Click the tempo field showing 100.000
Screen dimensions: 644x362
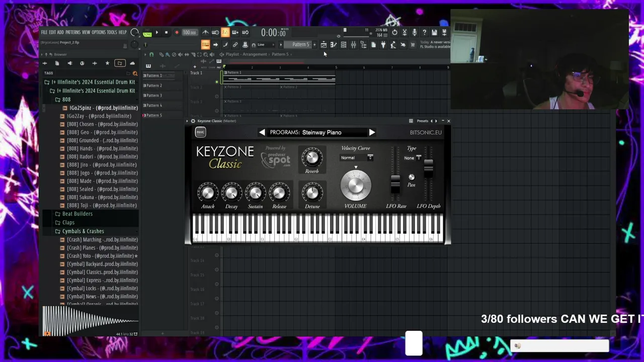point(189,33)
